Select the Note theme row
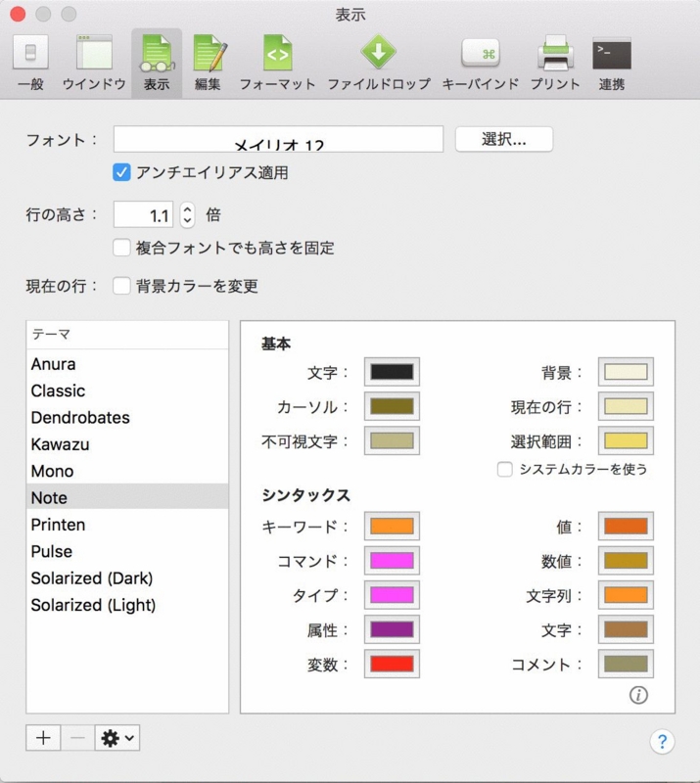700x783 pixels. (x=127, y=496)
